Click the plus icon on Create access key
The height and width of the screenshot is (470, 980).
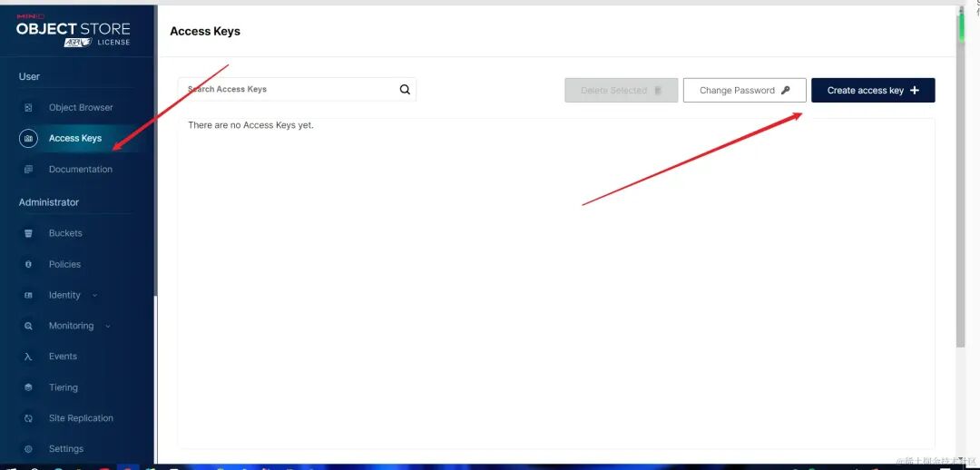point(915,90)
